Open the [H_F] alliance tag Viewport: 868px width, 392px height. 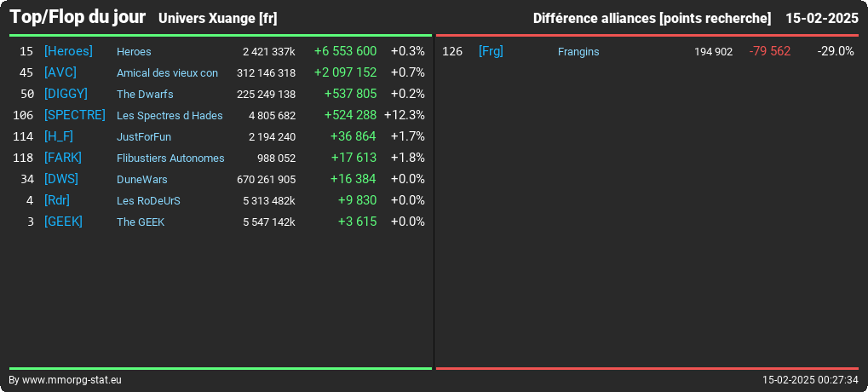coord(59,136)
